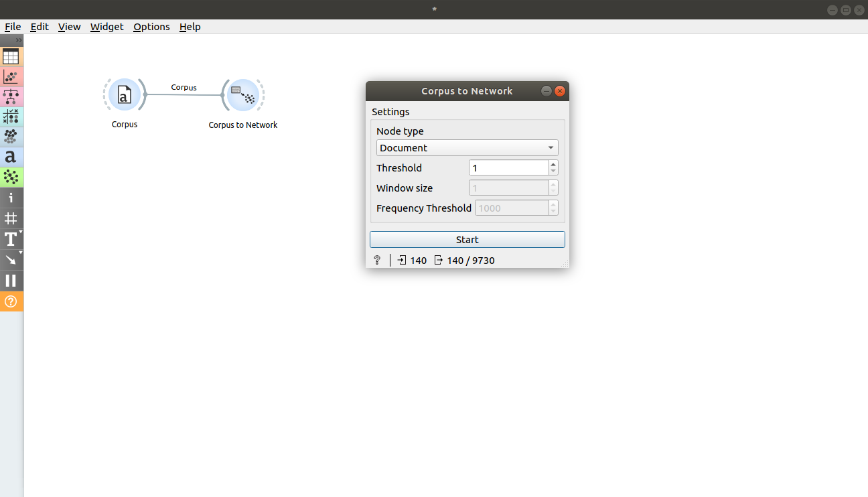Click the Corpus connection link label
Viewport: 868px width, 497px height.
184,87
